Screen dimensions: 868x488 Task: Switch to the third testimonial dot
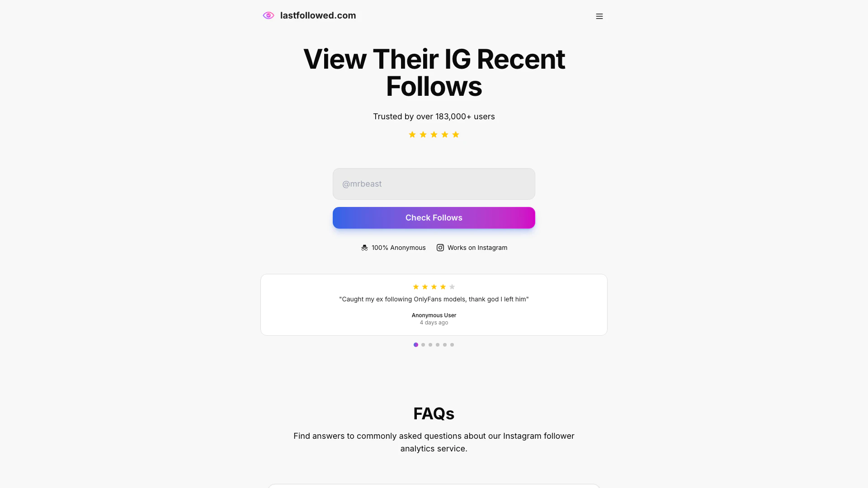click(430, 345)
